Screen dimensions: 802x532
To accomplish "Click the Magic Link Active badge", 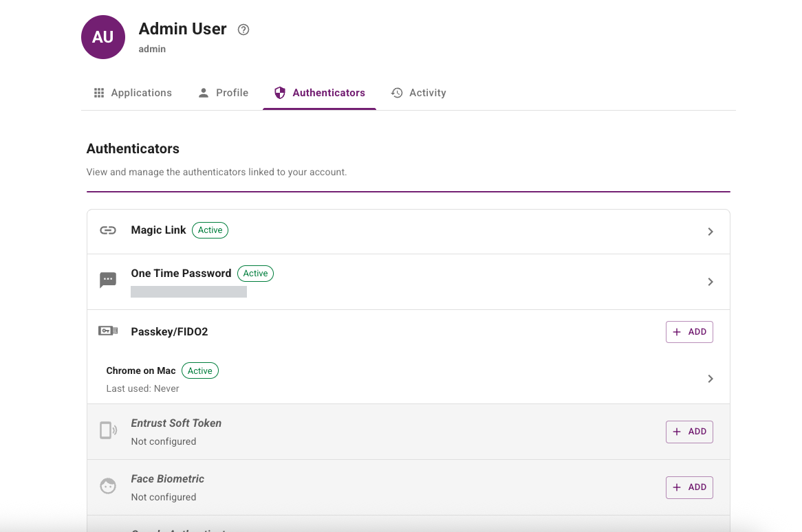I will click(x=210, y=230).
